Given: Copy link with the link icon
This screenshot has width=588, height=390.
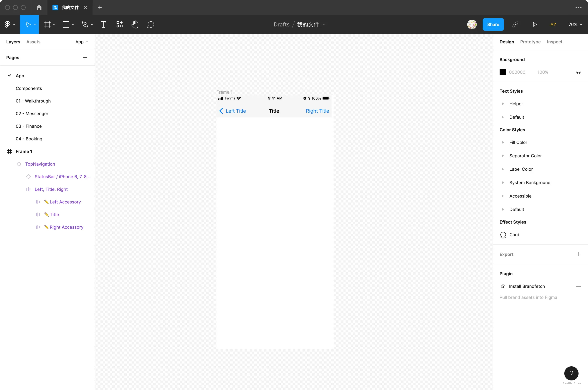Looking at the screenshot, I should [x=515, y=24].
